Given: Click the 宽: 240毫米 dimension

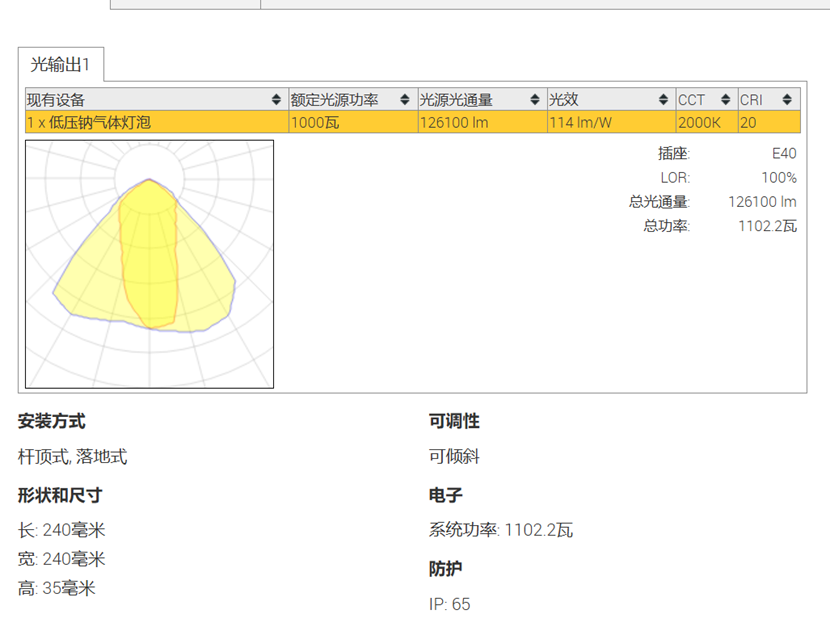Looking at the screenshot, I should click(62, 559).
